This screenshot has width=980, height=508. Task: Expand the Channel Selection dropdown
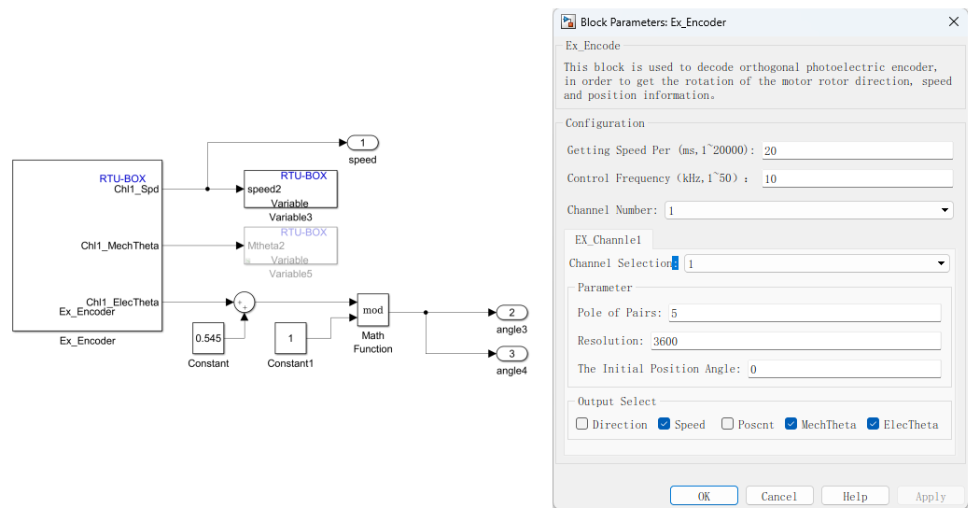click(x=817, y=264)
